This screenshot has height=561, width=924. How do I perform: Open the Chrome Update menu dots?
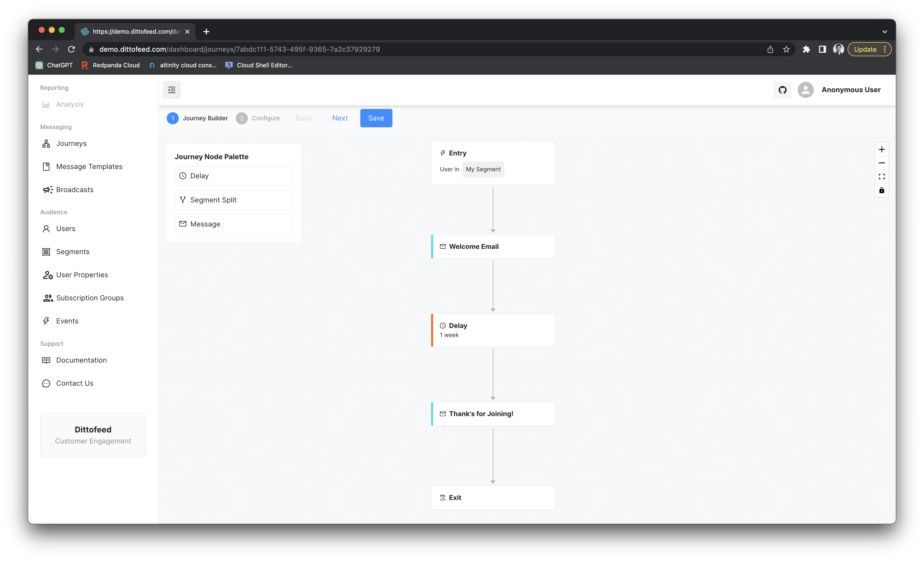(885, 49)
